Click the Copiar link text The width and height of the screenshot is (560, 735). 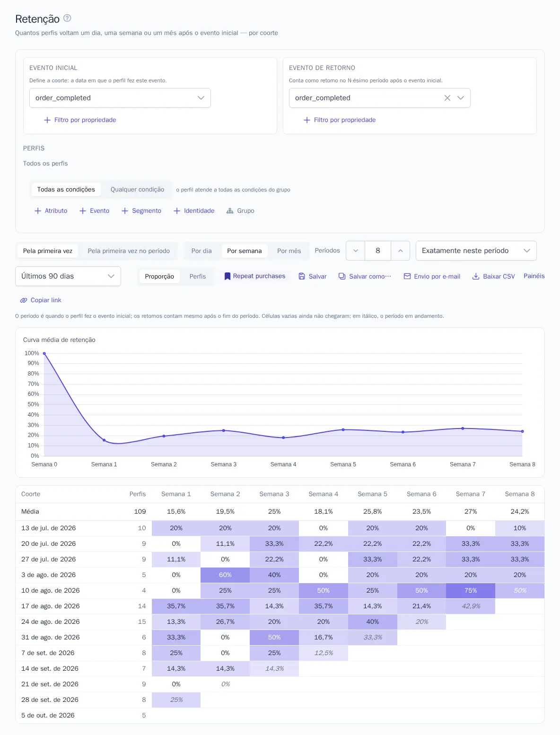point(46,300)
